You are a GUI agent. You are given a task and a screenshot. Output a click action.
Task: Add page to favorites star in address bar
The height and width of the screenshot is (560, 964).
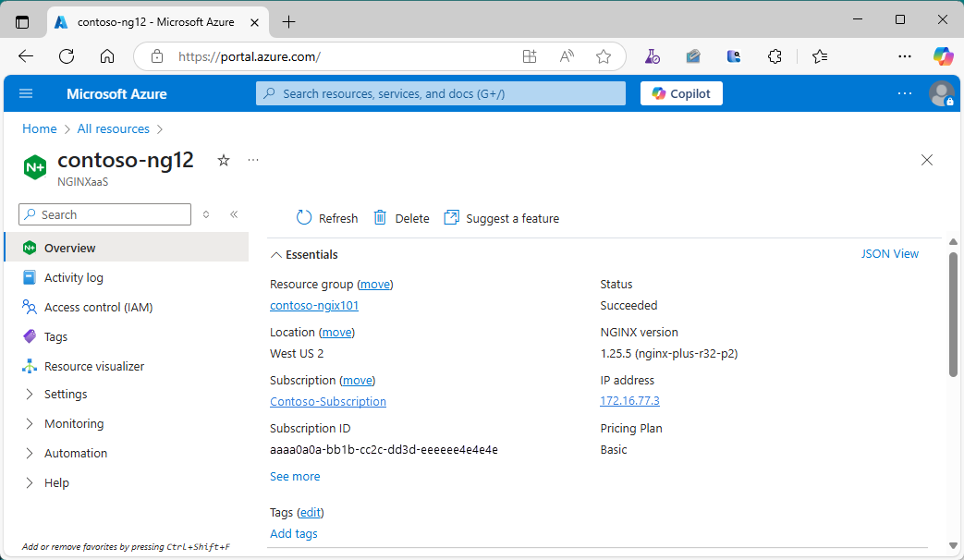coord(604,56)
